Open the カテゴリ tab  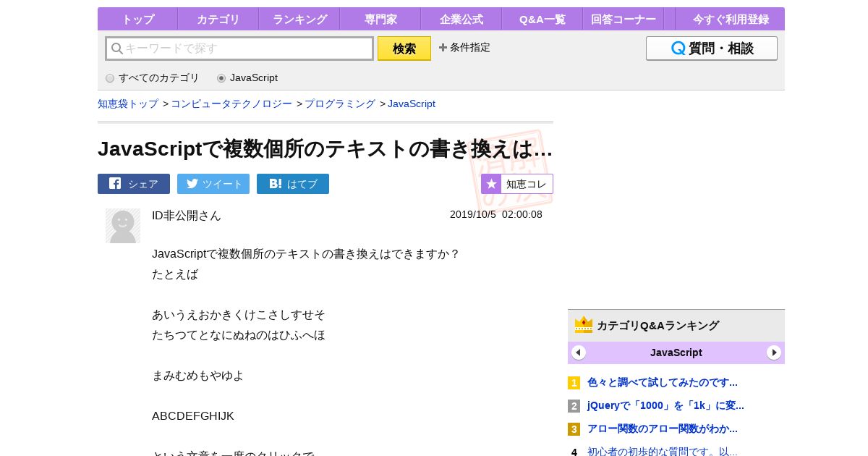point(218,20)
